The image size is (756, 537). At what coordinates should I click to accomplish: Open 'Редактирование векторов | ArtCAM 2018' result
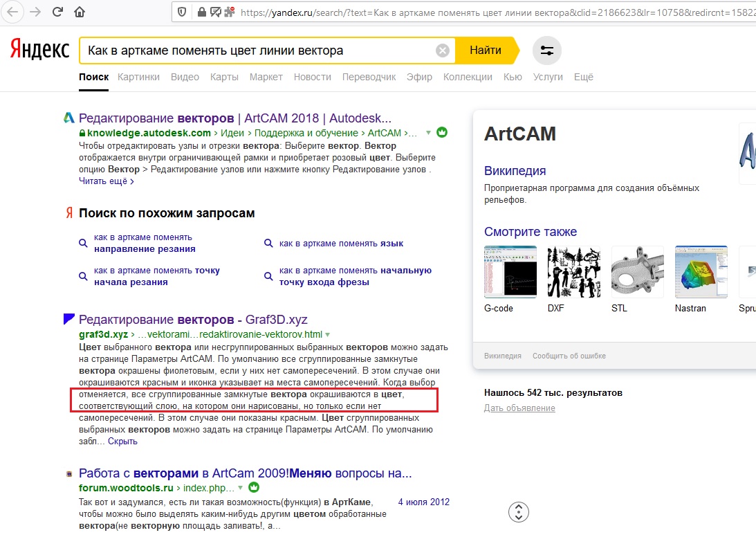(234, 118)
